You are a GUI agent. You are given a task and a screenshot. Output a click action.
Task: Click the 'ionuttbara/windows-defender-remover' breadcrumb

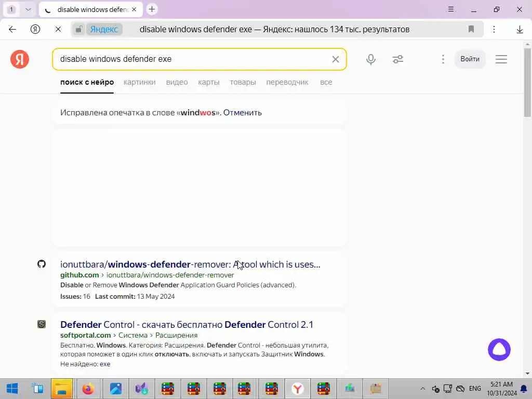pyautogui.click(x=170, y=275)
